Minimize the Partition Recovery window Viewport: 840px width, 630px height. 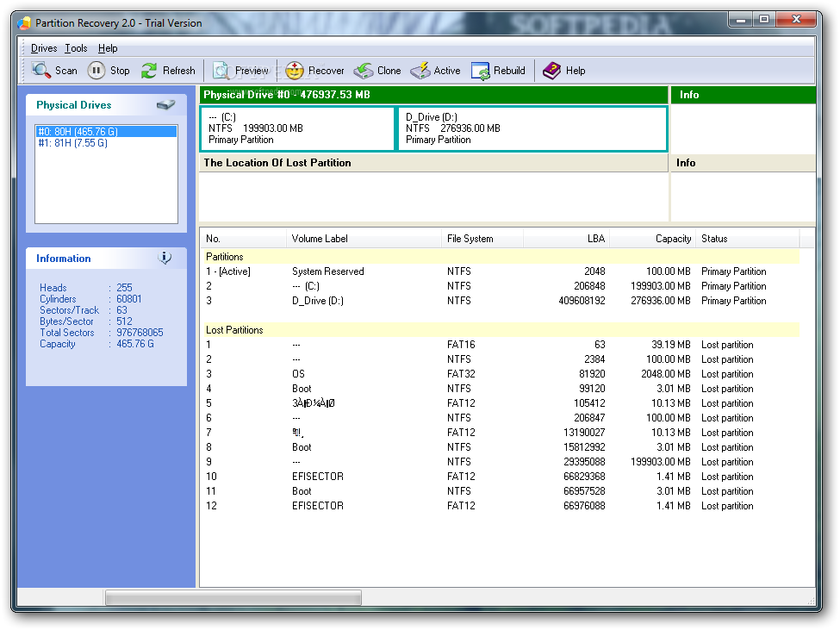[741, 20]
